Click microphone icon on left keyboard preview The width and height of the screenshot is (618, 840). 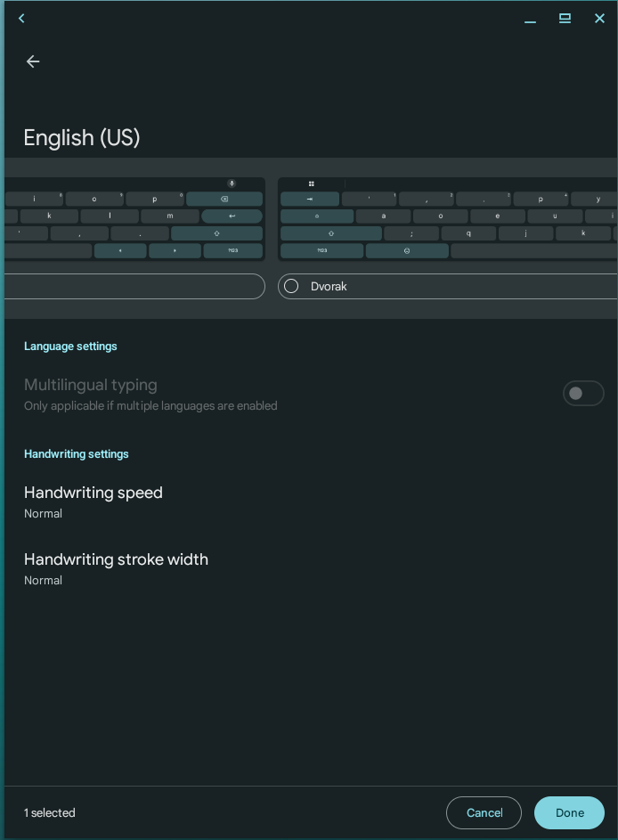[232, 183]
